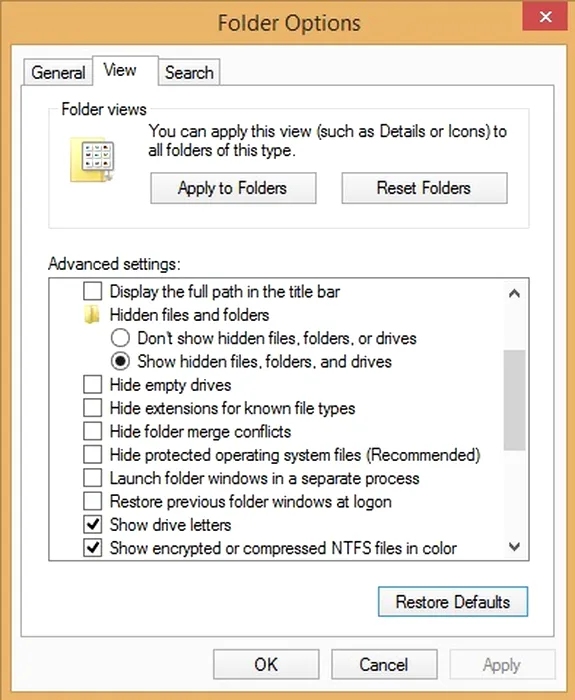Check Launch folder windows in separate process
Image resolution: width=575 pixels, height=700 pixels.
(92, 478)
